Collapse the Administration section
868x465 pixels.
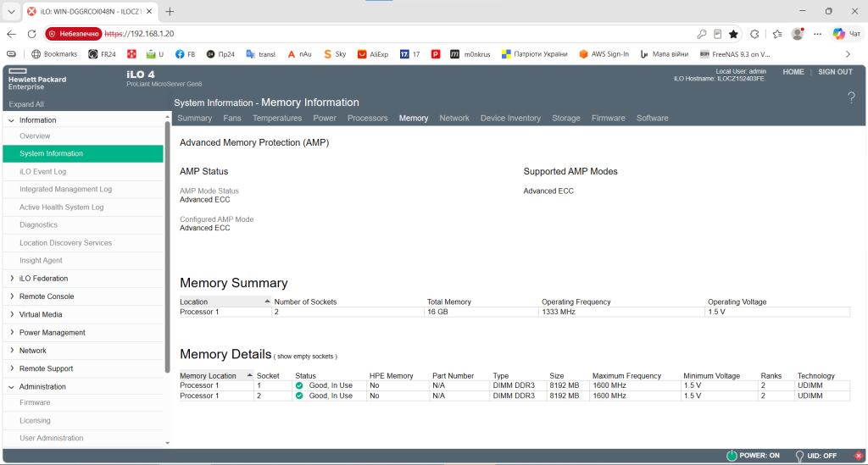coord(12,386)
